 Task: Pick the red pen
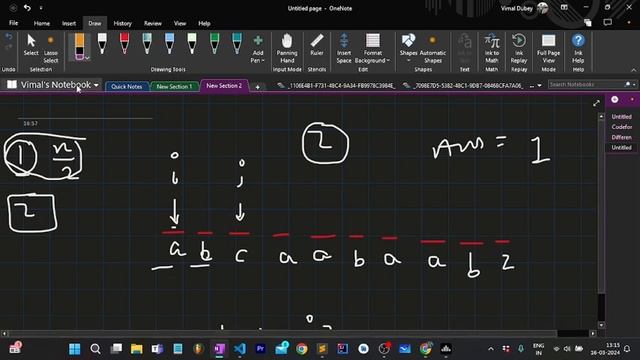pos(124,44)
